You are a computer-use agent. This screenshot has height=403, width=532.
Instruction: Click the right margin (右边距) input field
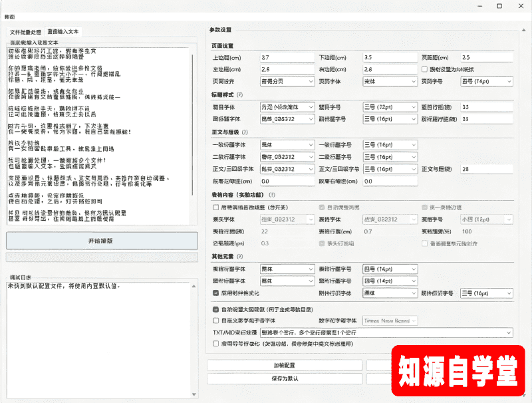click(x=390, y=69)
